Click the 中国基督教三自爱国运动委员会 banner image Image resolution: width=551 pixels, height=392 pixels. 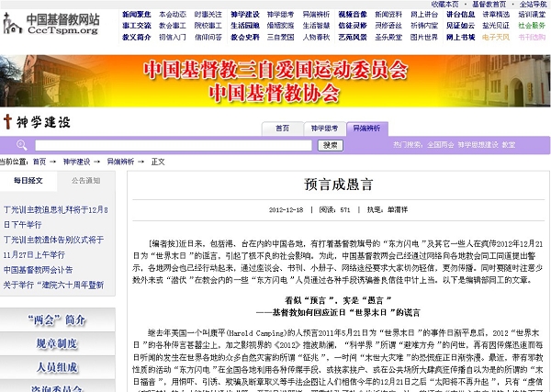coord(275,80)
